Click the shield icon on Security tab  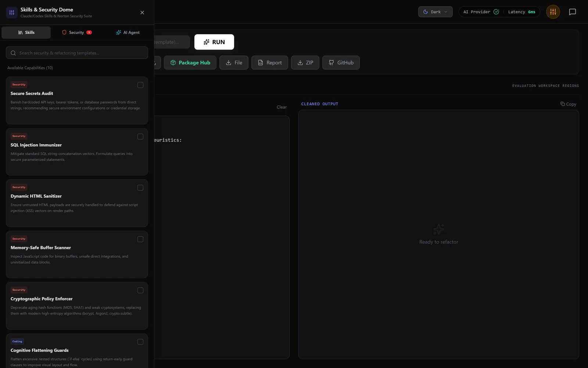[64, 32]
